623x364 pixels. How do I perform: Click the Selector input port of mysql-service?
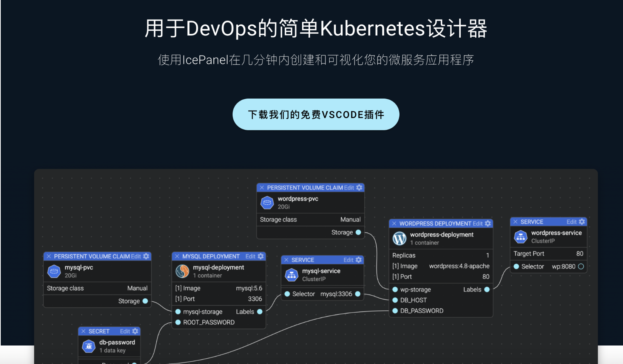287,294
